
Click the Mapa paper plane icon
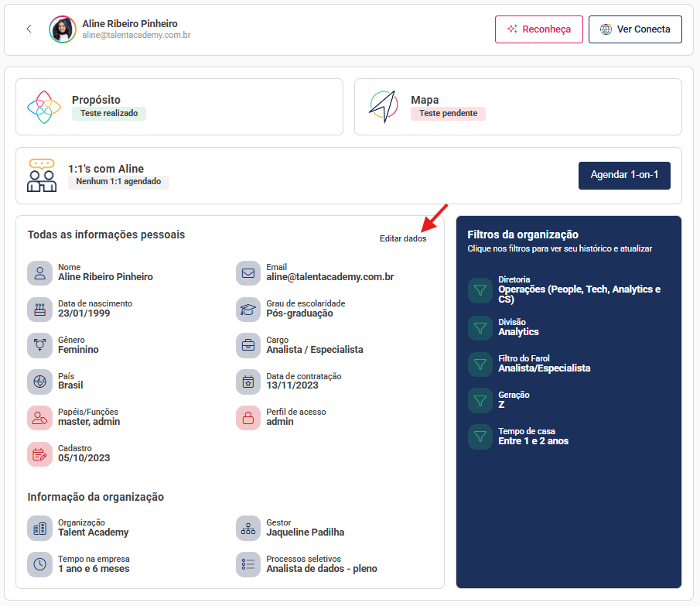[382, 107]
